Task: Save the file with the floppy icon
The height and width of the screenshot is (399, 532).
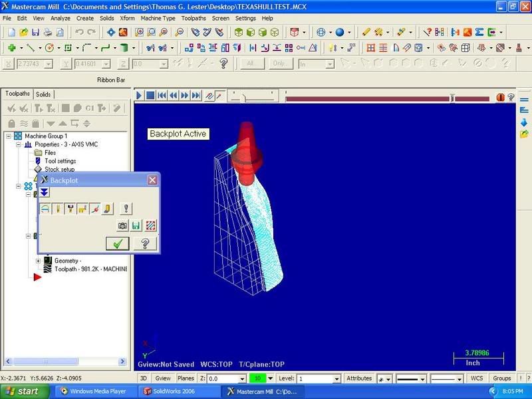Action: (x=35, y=32)
